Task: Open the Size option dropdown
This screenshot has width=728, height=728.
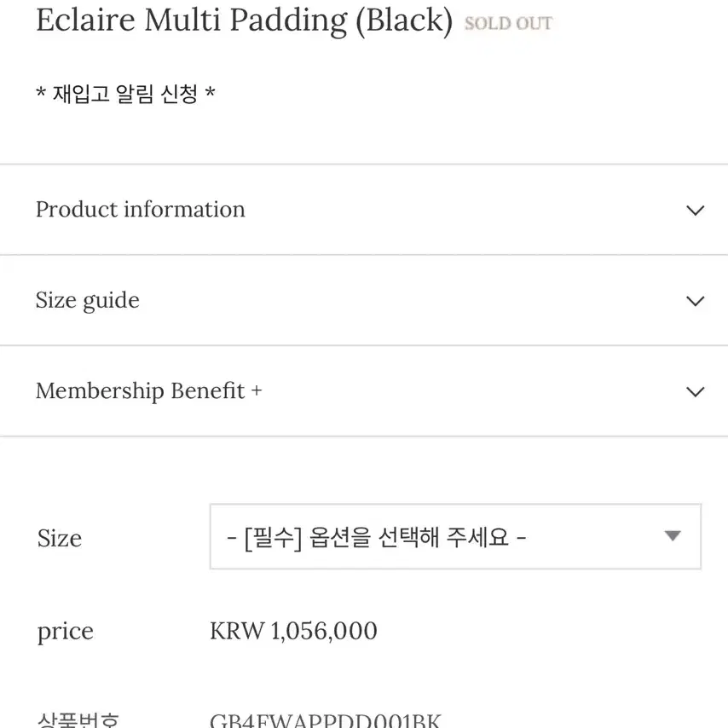Action: coord(455,536)
